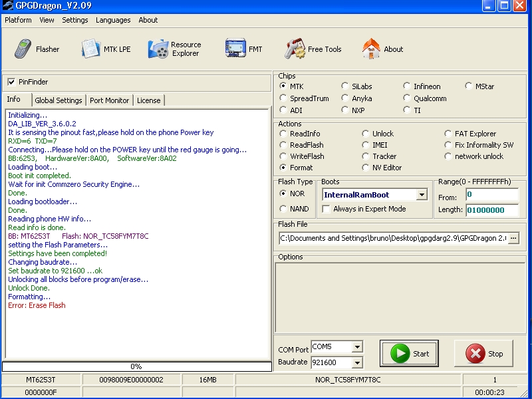The width and height of the screenshot is (532, 399).
Task: Choose the WriteFlash action
Action: pyautogui.click(x=283, y=156)
